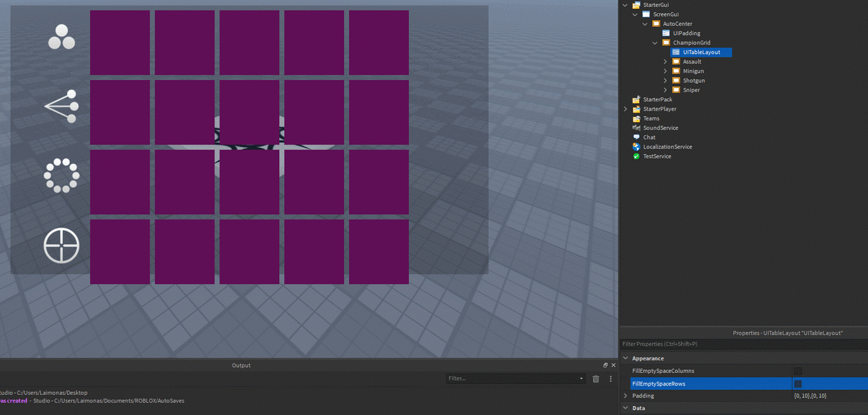Expand the Shotgun tree item
The height and width of the screenshot is (415, 868).
(x=665, y=80)
